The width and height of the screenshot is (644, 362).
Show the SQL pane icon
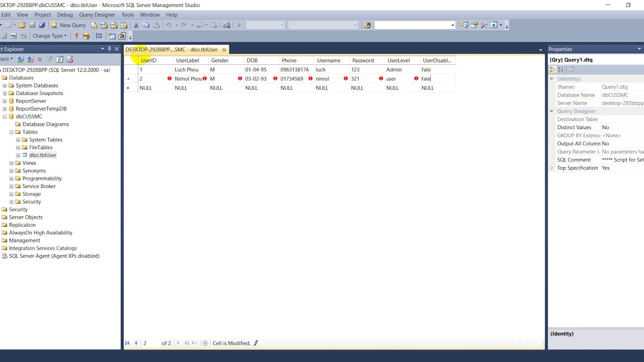click(x=14, y=36)
